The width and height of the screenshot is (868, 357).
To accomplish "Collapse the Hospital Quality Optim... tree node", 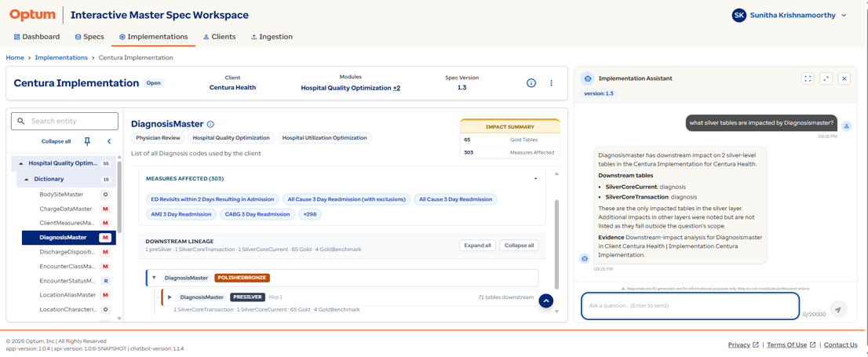I will coord(21,163).
